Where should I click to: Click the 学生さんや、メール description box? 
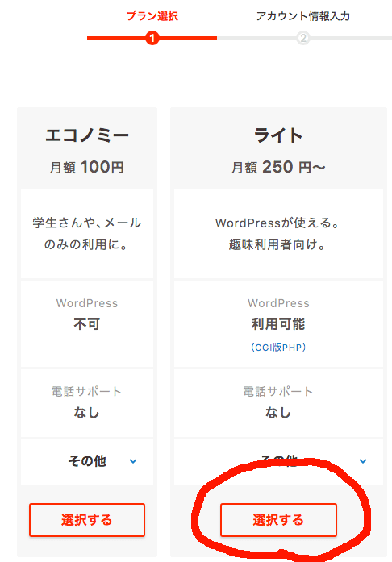click(87, 234)
